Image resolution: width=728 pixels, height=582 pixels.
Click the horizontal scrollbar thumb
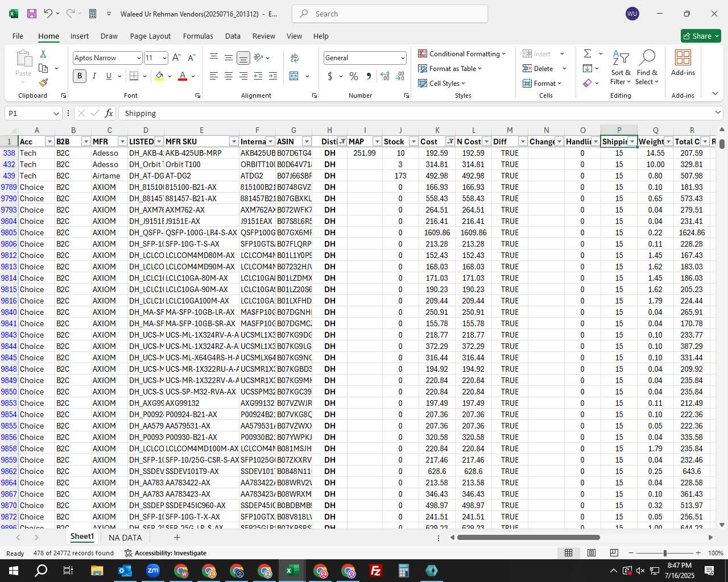tap(528, 537)
